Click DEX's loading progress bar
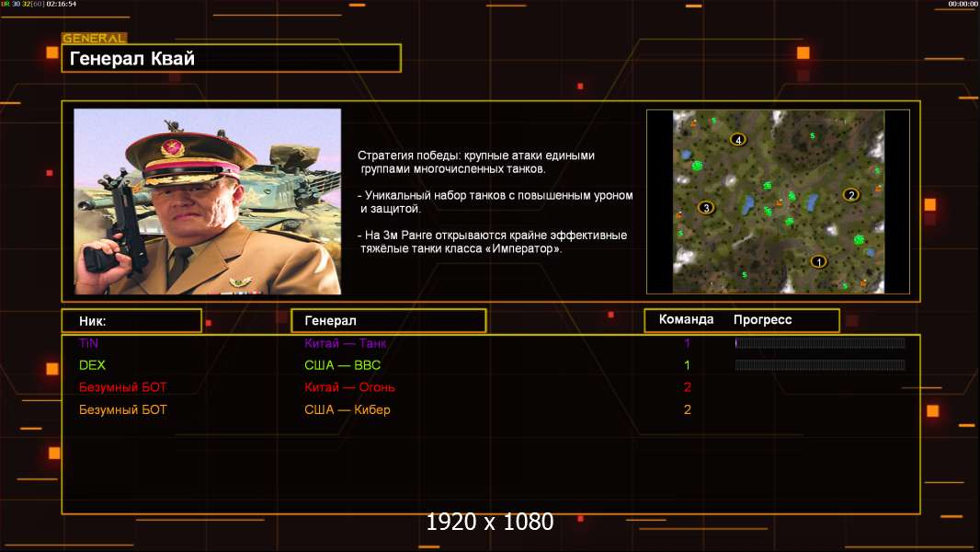The image size is (980, 552). click(x=820, y=365)
